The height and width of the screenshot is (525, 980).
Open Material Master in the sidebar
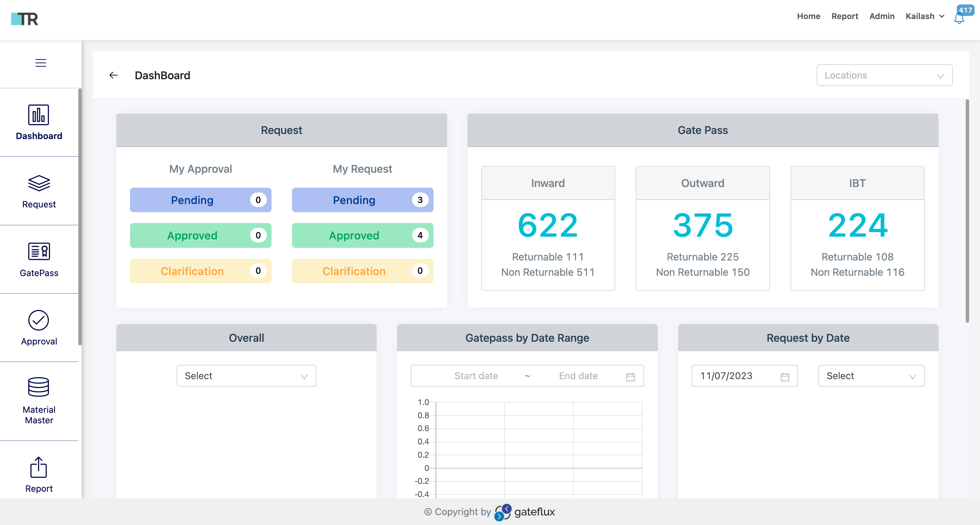39,400
